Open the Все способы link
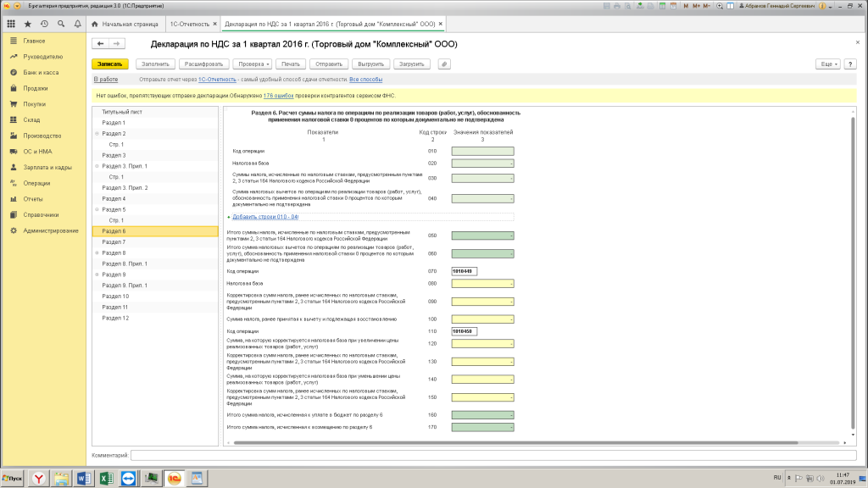This screenshot has width=868, height=488. (x=366, y=80)
